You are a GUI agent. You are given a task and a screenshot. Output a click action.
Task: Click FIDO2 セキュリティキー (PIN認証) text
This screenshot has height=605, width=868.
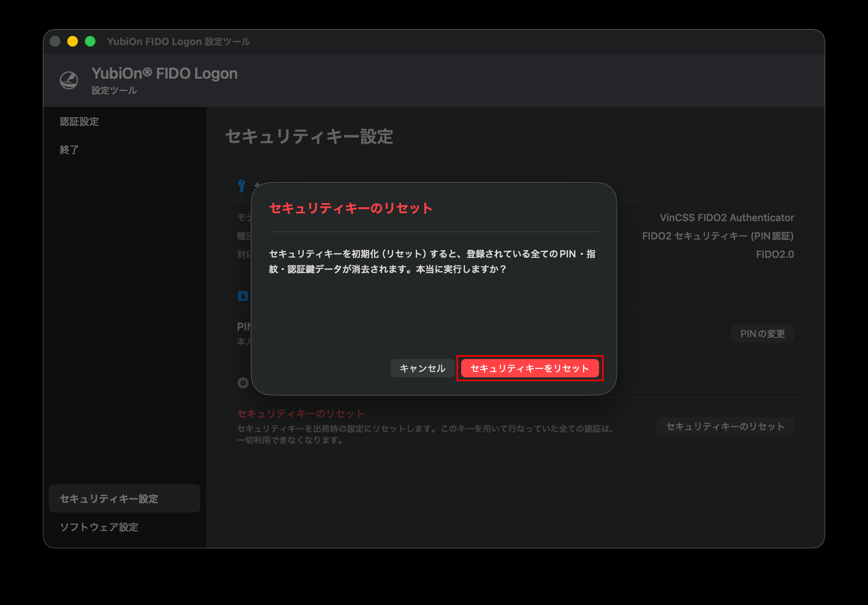[718, 236]
